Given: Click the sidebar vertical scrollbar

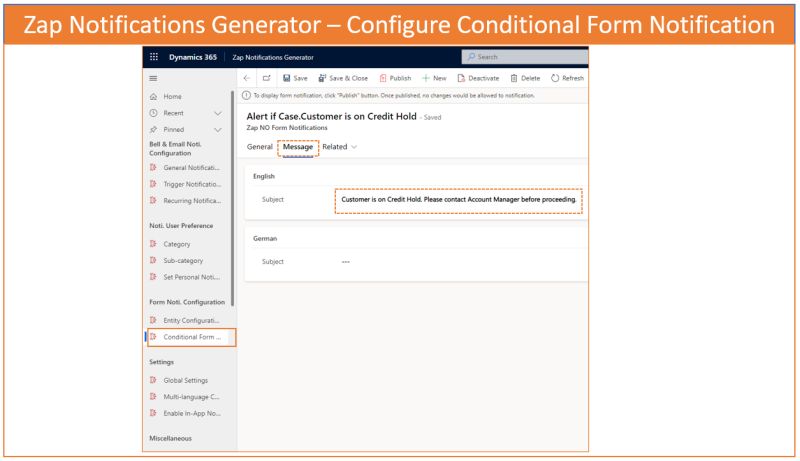Looking at the screenshot, I should point(233,199).
